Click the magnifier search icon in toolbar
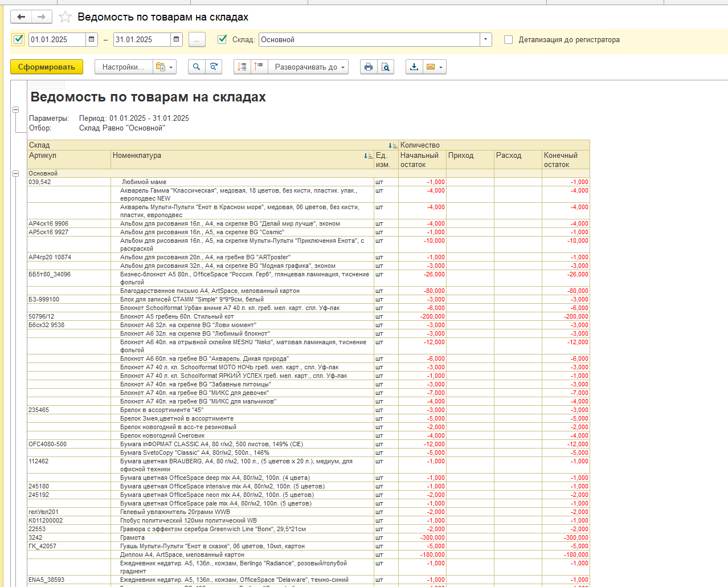Screen dimensions: 728x587 pyautogui.click(x=197, y=67)
